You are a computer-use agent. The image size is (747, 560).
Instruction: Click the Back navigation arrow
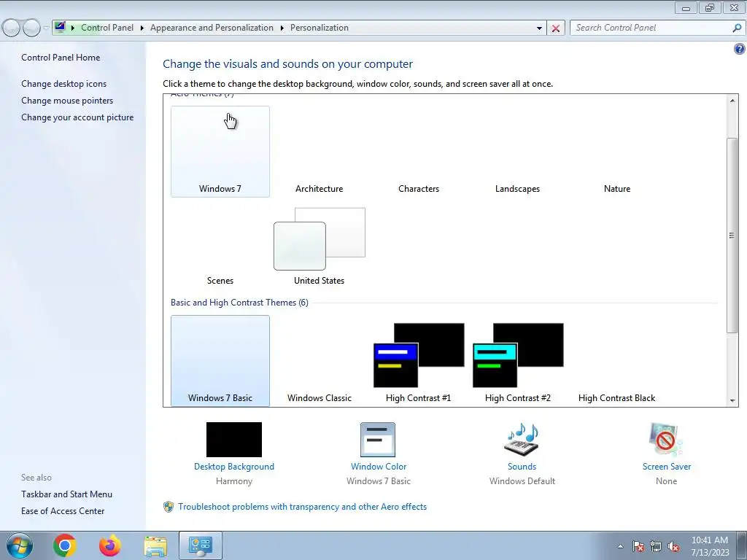click(x=12, y=28)
